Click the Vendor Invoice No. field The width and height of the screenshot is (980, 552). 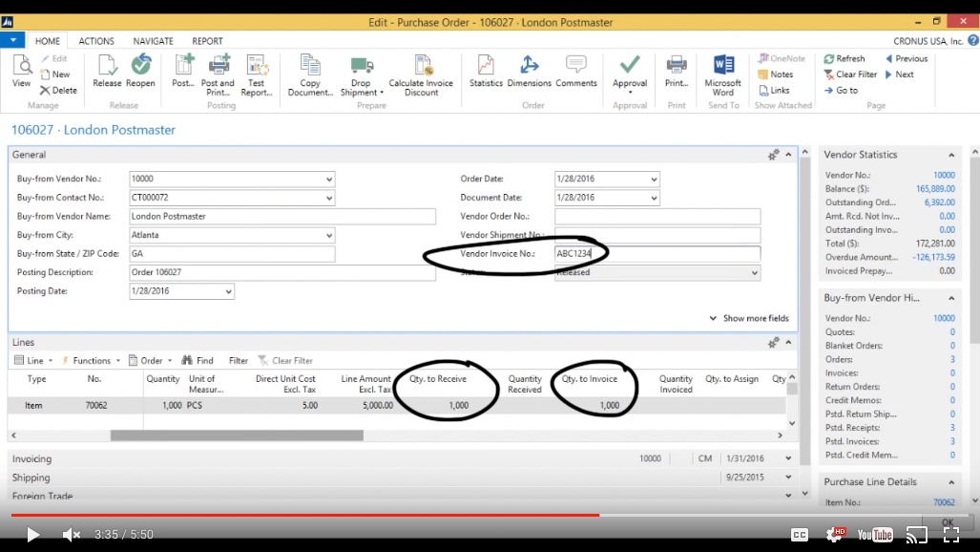657,253
